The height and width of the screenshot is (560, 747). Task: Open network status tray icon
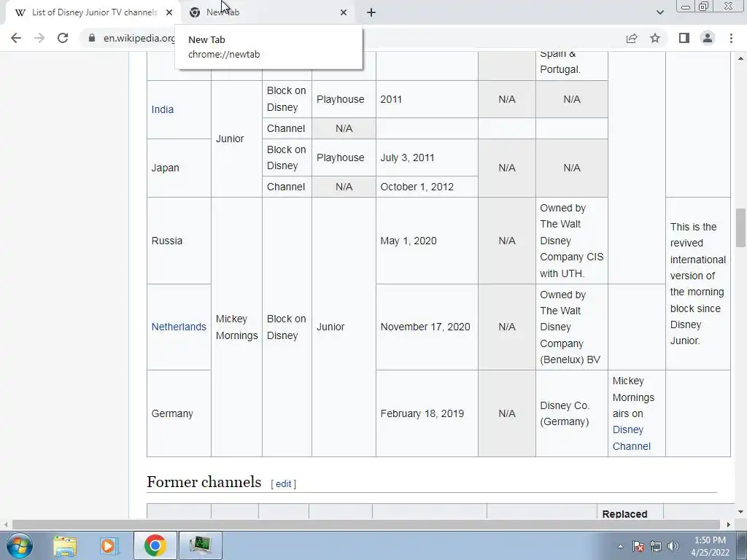(x=656, y=546)
